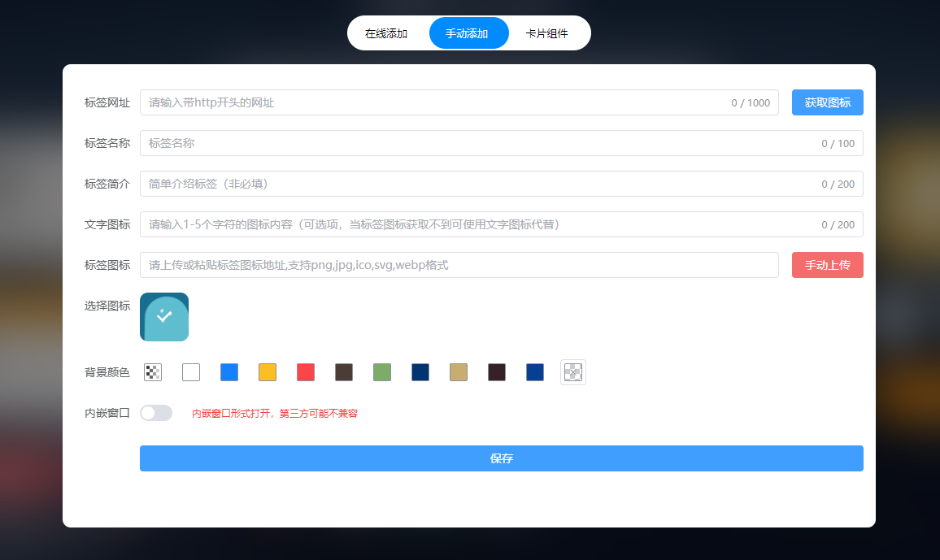Viewport: 940px width, 560px height.
Task: Click the 保存 save button
Action: (501, 458)
